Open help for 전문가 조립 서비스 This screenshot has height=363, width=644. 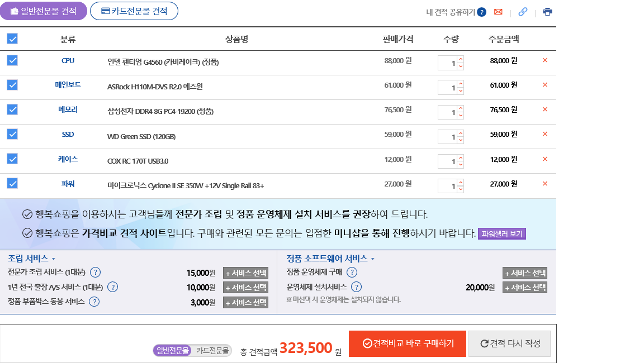click(x=95, y=273)
